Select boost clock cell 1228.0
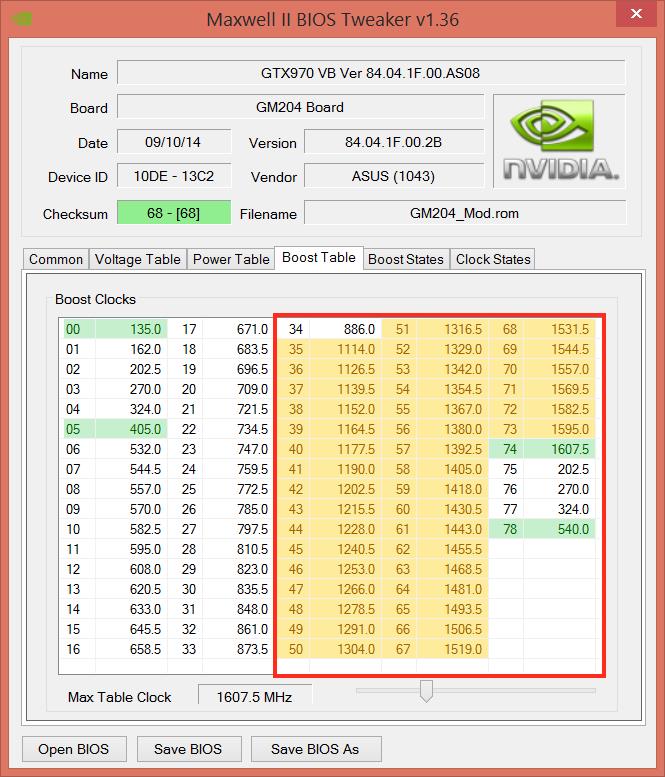Screen dimensions: 665x777 (x=345, y=529)
